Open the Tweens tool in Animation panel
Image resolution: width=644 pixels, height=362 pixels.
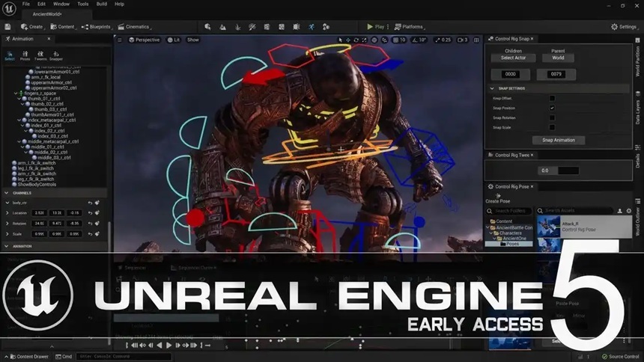40,56
